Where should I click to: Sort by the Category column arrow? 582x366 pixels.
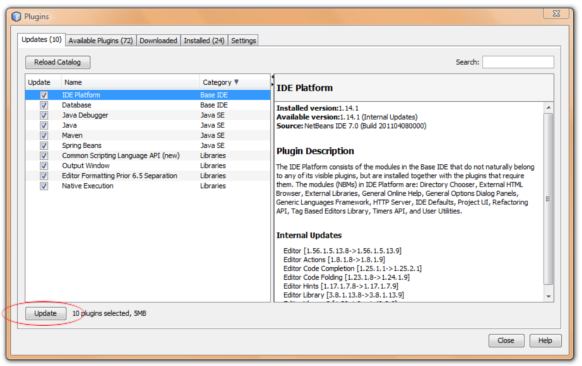coord(236,82)
